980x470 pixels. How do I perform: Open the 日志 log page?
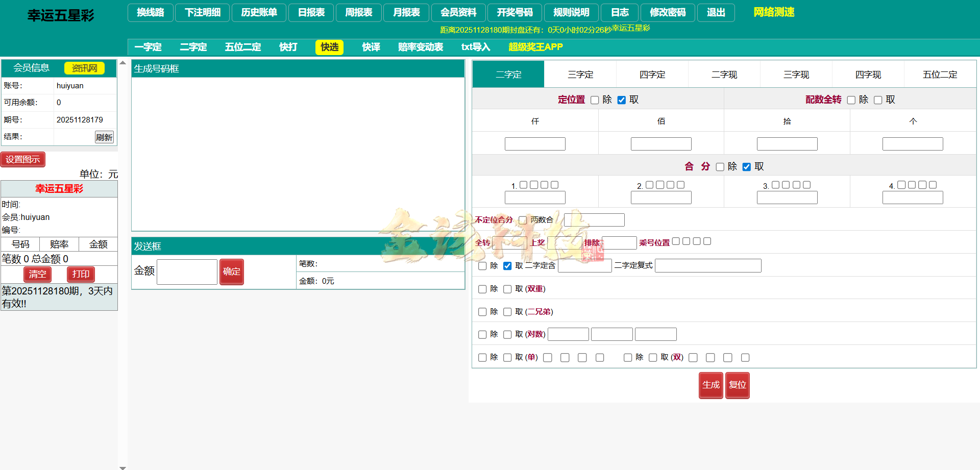[x=619, y=13]
